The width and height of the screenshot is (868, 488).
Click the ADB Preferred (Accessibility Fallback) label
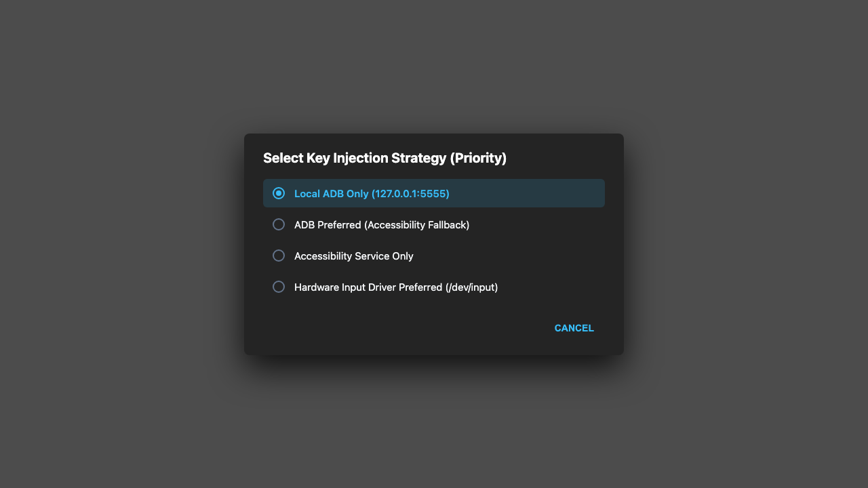pos(382,225)
